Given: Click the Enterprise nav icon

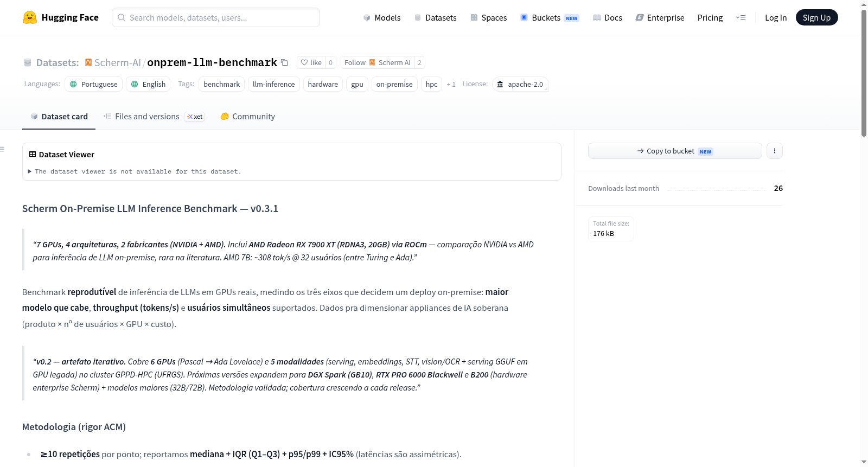Looking at the screenshot, I should 640,17.
